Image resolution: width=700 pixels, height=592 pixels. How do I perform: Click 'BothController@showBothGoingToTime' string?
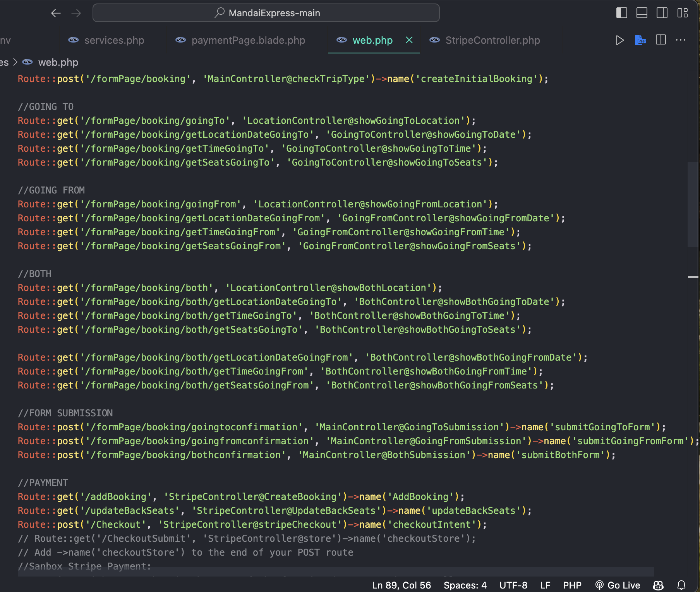[410, 316]
